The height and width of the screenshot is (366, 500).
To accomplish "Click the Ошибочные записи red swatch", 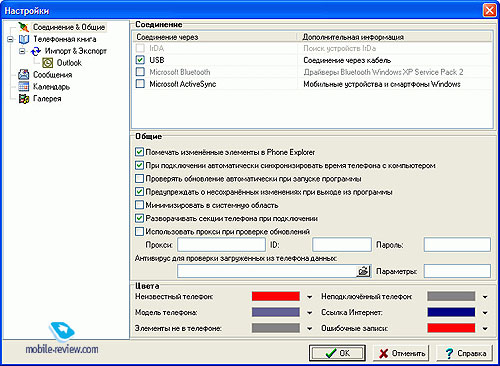I will coord(451,328).
